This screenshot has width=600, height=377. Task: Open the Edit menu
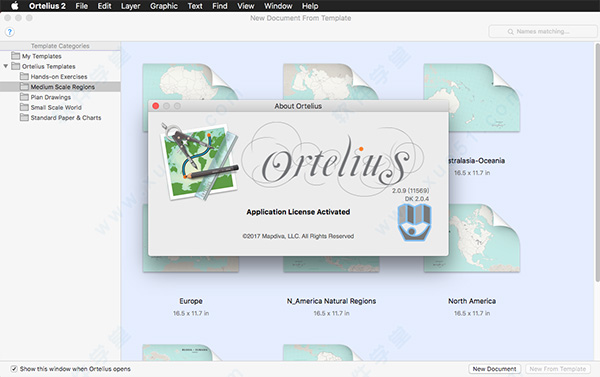pyautogui.click(x=104, y=6)
